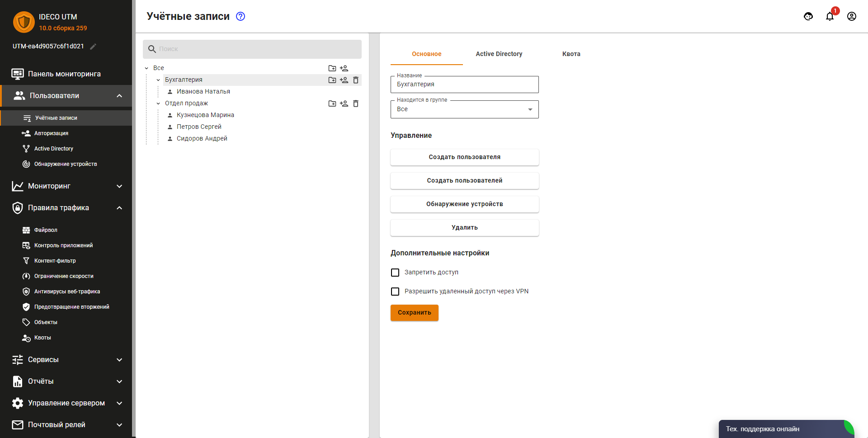Collapse the Отдел продаж tree group

click(x=158, y=104)
